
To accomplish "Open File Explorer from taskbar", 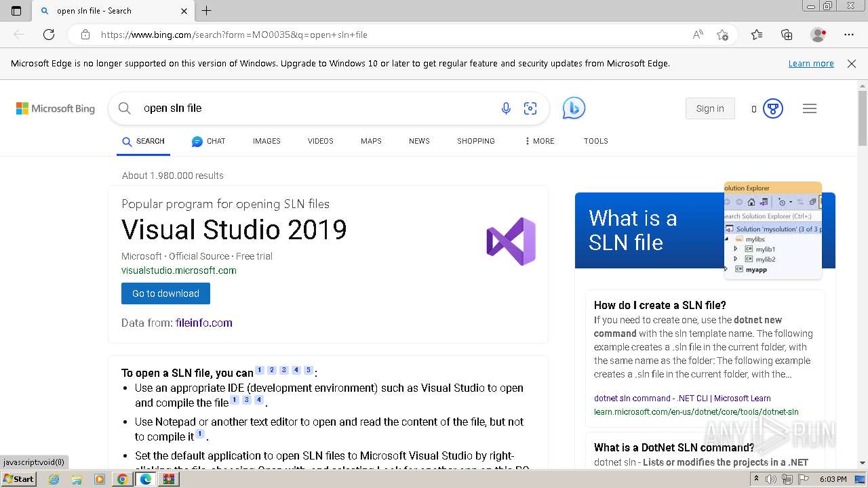I will (x=77, y=479).
